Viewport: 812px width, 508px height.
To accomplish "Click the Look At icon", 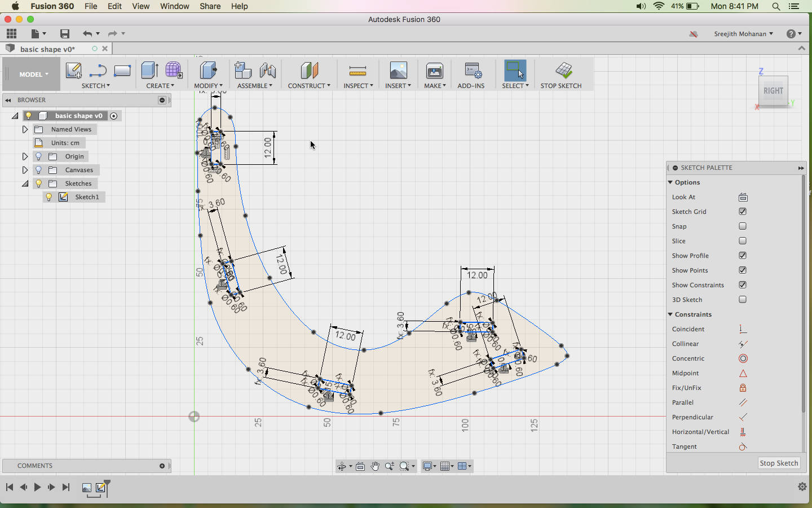I will (x=743, y=197).
